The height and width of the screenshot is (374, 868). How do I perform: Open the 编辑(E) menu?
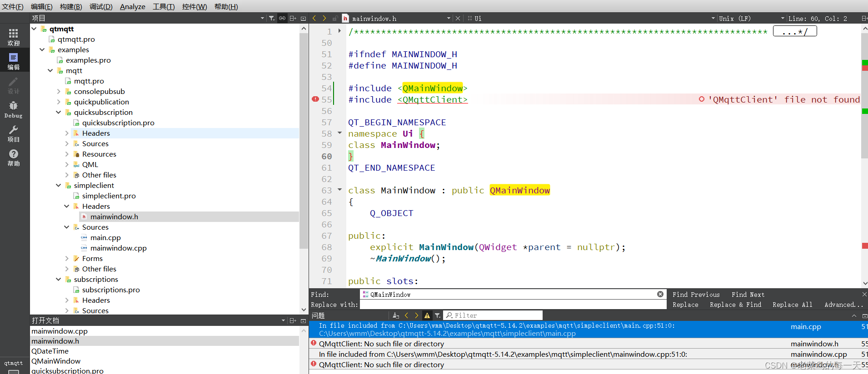pos(42,6)
